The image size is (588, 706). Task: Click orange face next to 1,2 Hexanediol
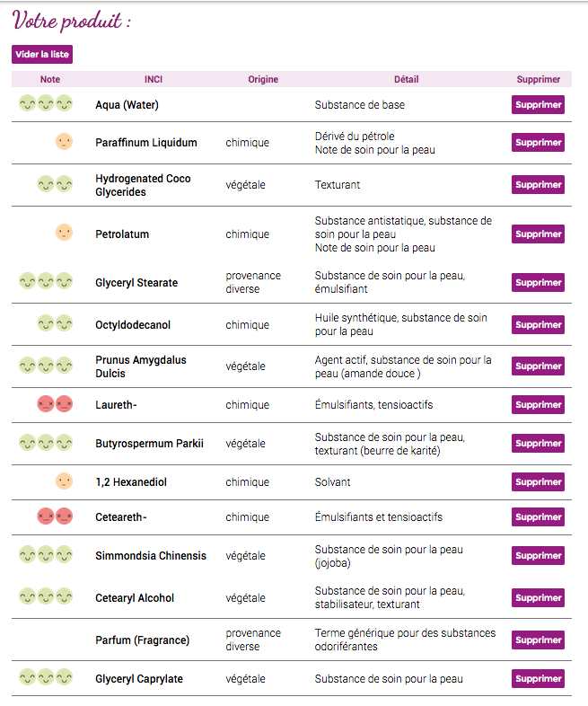click(64, 481)
